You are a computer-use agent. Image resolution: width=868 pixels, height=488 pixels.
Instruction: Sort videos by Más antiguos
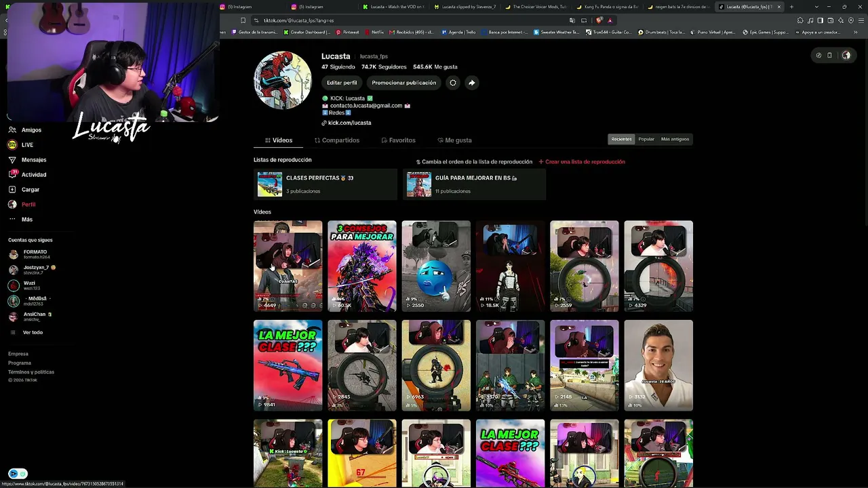pyautogui.click(x=675, y=139)
